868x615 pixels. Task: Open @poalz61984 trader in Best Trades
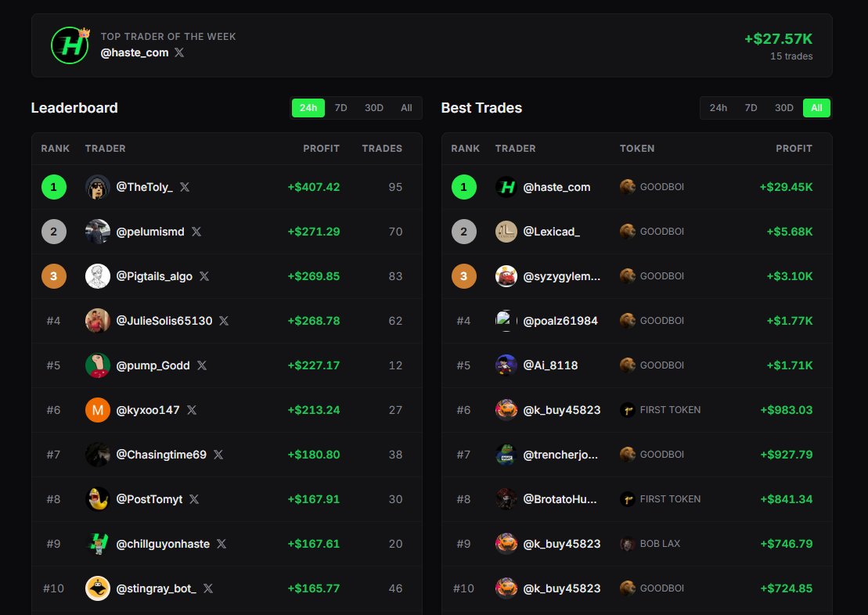[x=560, y=321]
